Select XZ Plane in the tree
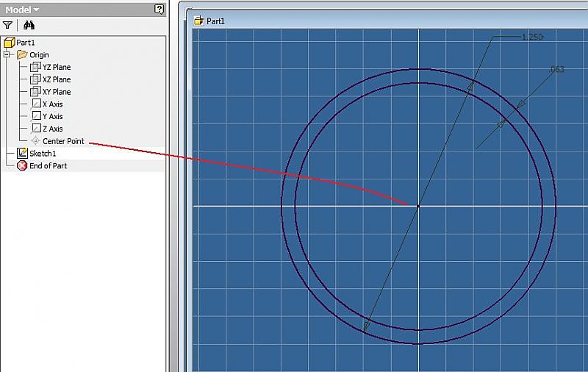The width and height of the screenshot is (588, 372). [57, 79]
